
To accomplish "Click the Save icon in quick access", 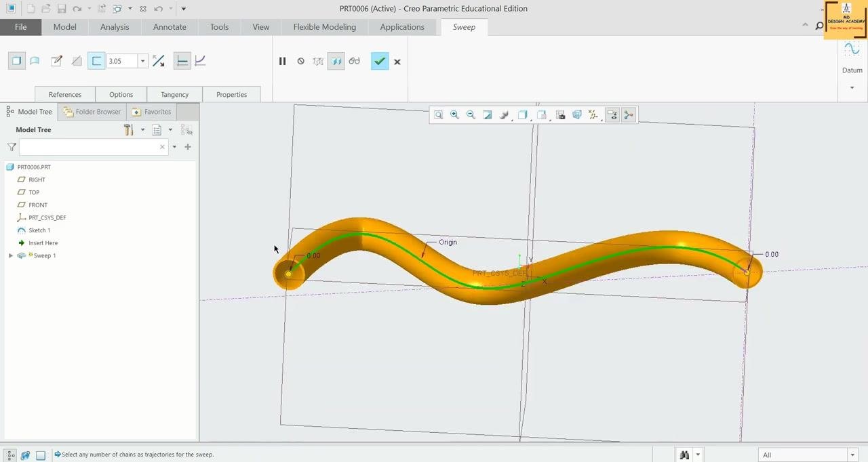I will point(62,9).
